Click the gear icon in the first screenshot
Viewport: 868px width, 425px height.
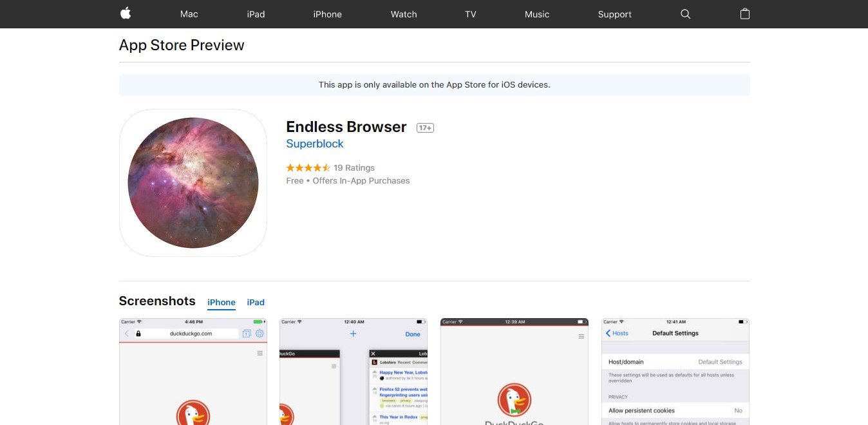pos(259,334)
